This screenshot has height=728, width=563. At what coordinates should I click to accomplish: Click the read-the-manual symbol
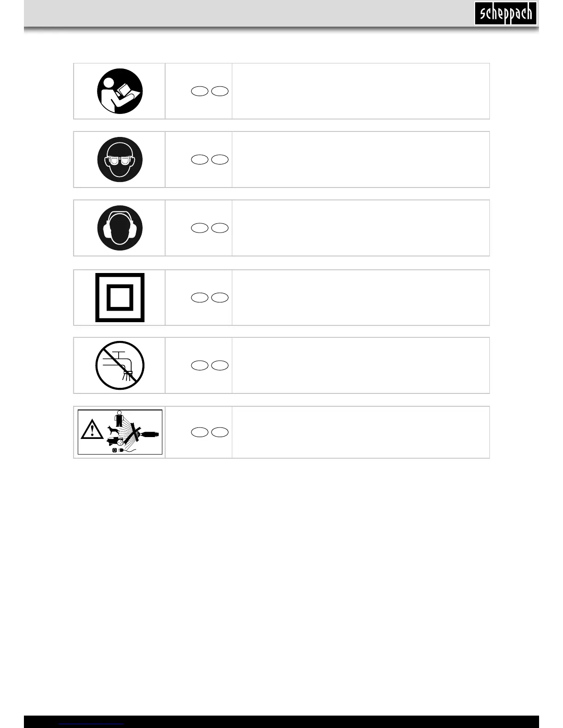click(120, 91)
